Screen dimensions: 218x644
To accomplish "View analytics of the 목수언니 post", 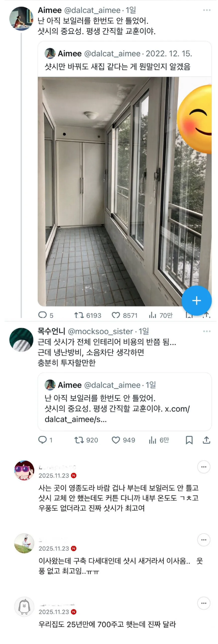I will click(152, 440).
